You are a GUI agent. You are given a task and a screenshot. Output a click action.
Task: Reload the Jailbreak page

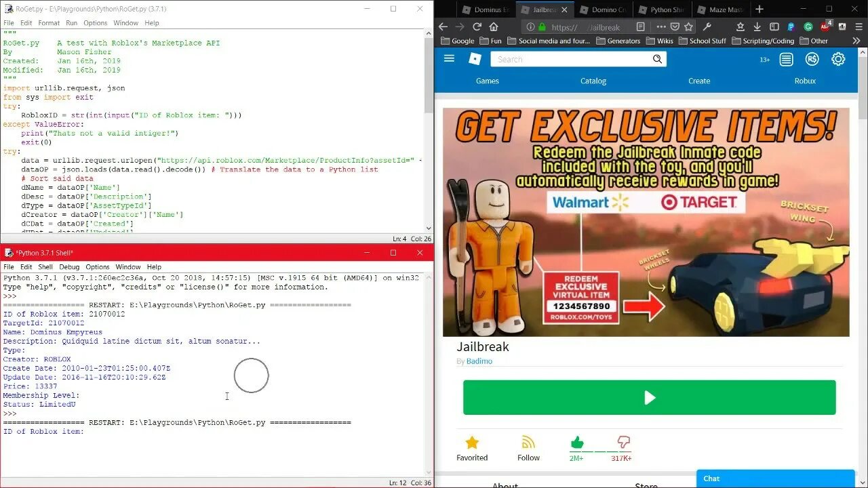pos(477,27)
